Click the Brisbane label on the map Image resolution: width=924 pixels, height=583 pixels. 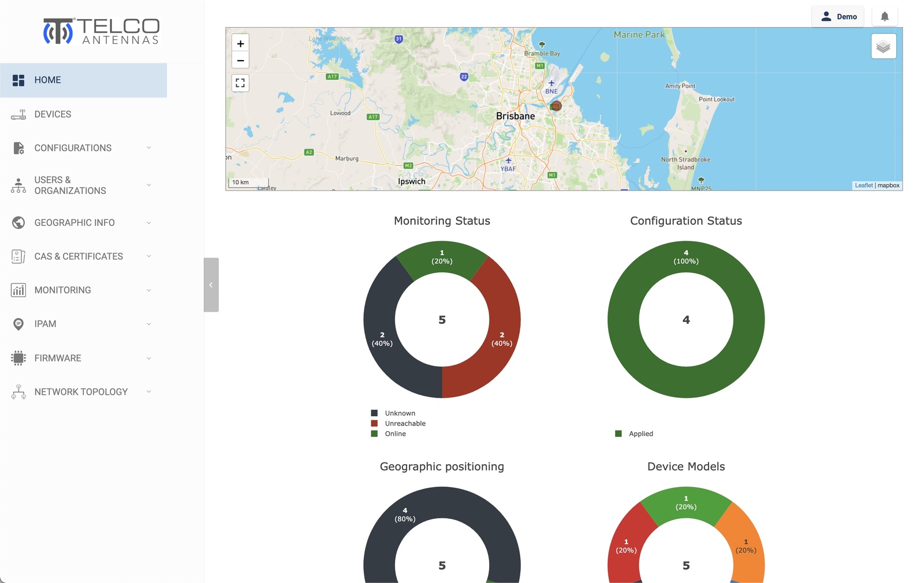pyautogui.click(x=516, y=116)
